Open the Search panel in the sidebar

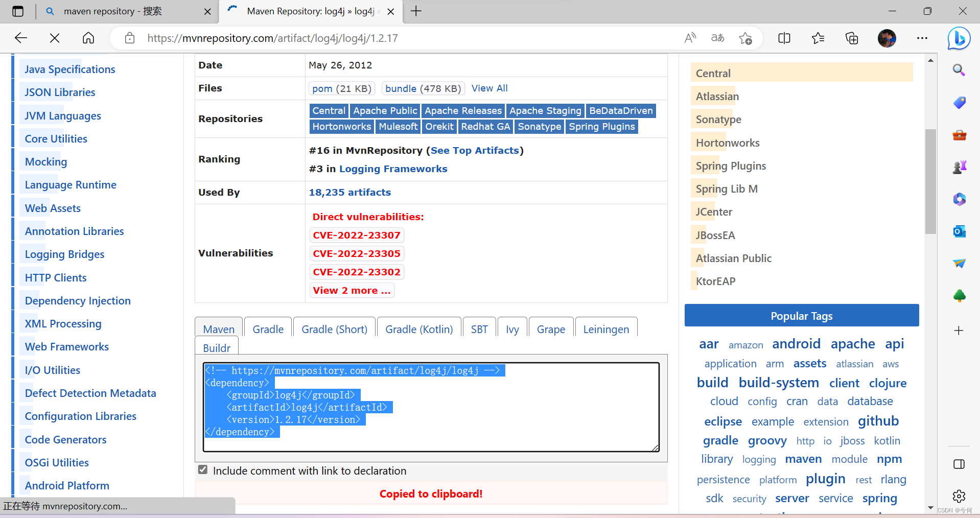[x=959, y=70]
